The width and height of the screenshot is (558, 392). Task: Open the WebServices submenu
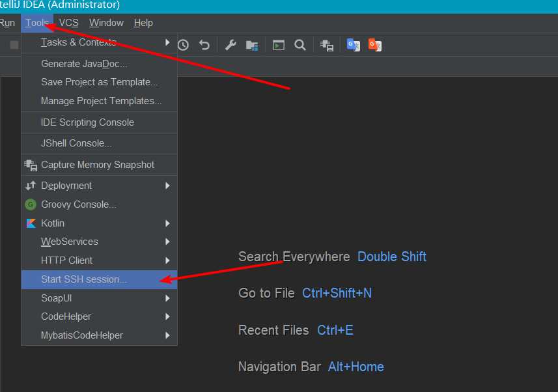[x=99, y=242]
